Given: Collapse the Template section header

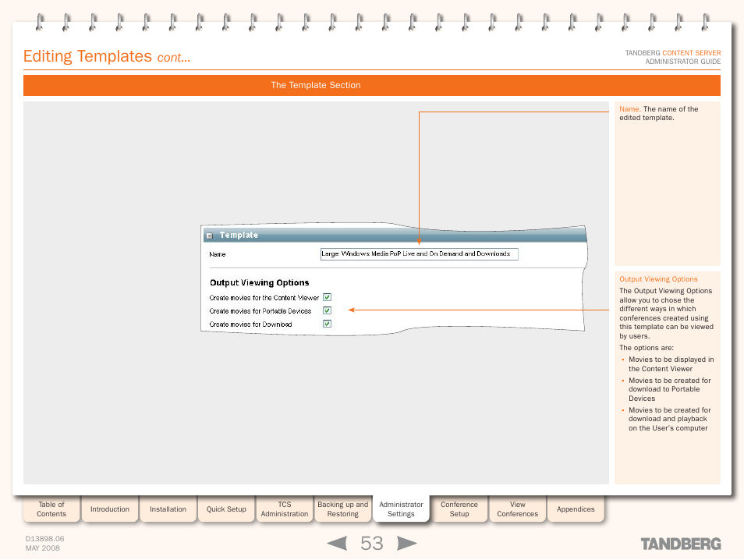Looking at the screenshot, I should [210, 236].
